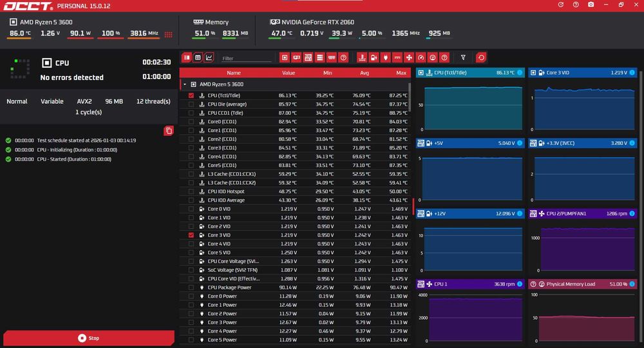The width and height of the screenshot is (644, 348).
Task: Uncheck the Core 3 VID sensor checkbox
Action: 191,235
